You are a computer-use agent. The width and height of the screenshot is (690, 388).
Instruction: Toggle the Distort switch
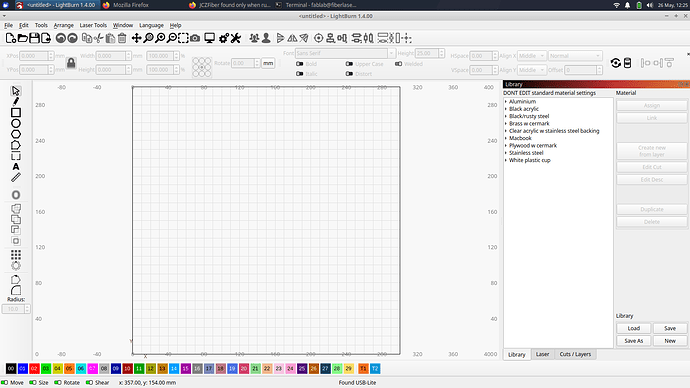[349, 74]
